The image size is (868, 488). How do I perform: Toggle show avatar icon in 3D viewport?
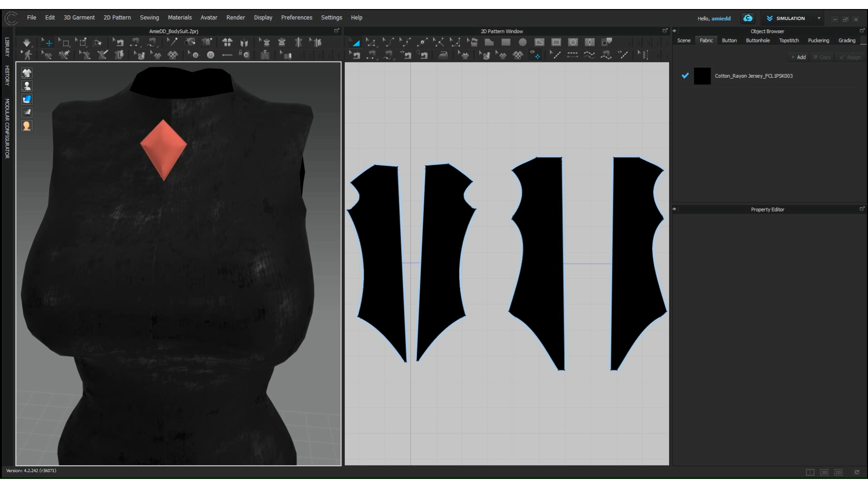[x=27, y=86]
